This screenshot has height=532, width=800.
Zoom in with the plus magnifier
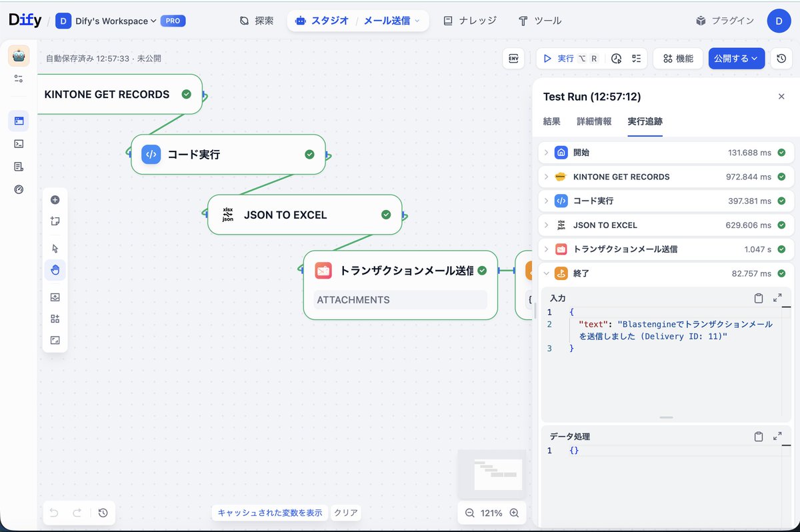point(514,513)
